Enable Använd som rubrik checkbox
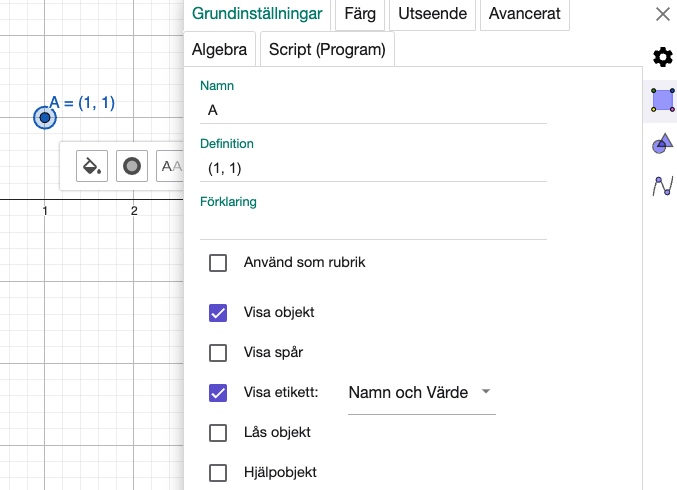 218,262
